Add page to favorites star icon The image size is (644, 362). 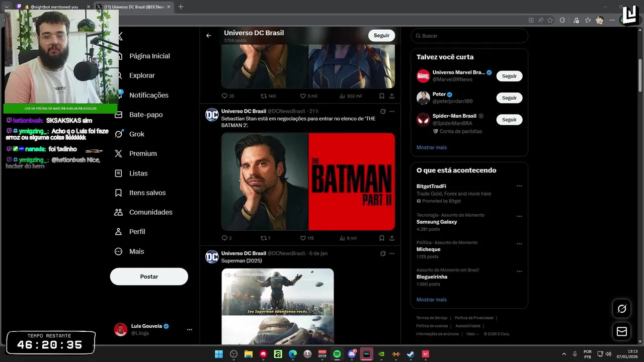550,20
